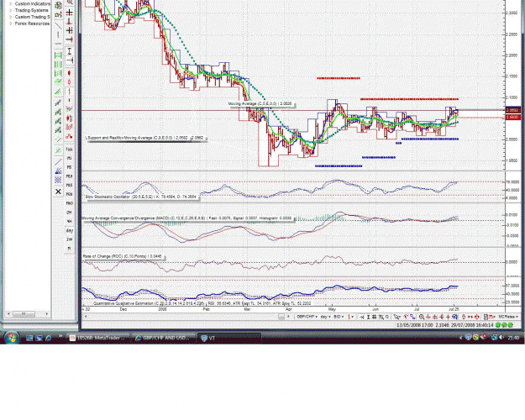Click the first green connection status indicator

point(498,325)
